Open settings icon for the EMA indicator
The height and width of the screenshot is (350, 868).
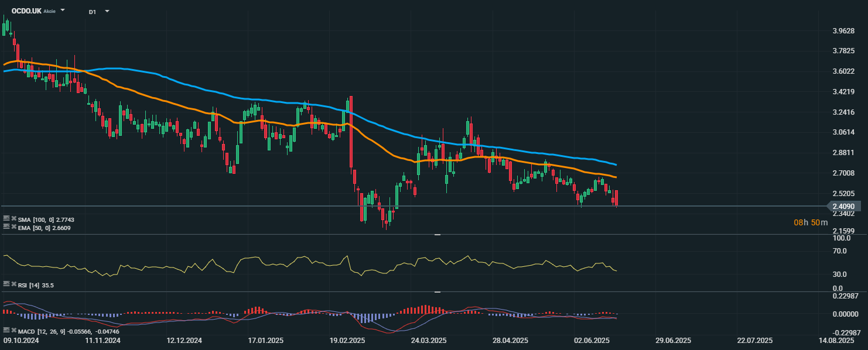(6, 227)
